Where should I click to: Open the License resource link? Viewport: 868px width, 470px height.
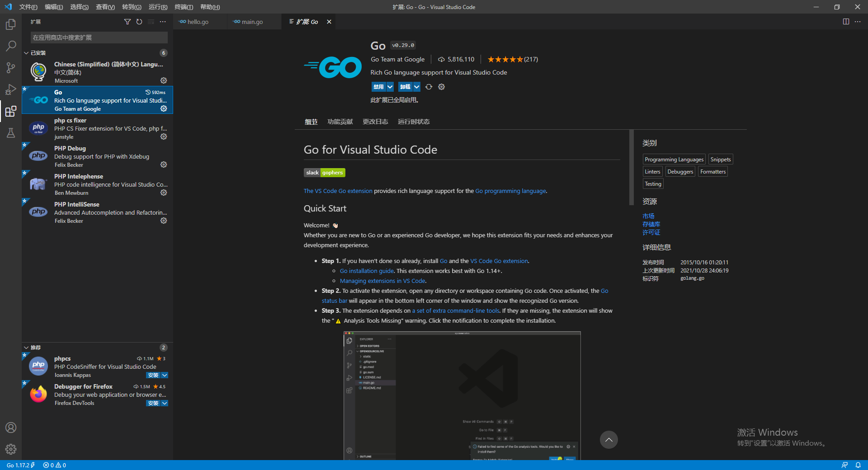651,232
